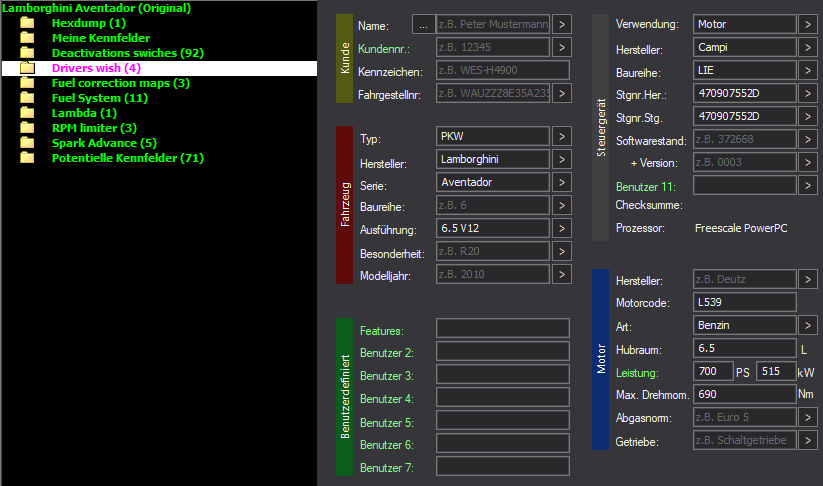Click the Benutzer 2 input field
The height and width of the screenshot is (486, 823).
(503, 351)
